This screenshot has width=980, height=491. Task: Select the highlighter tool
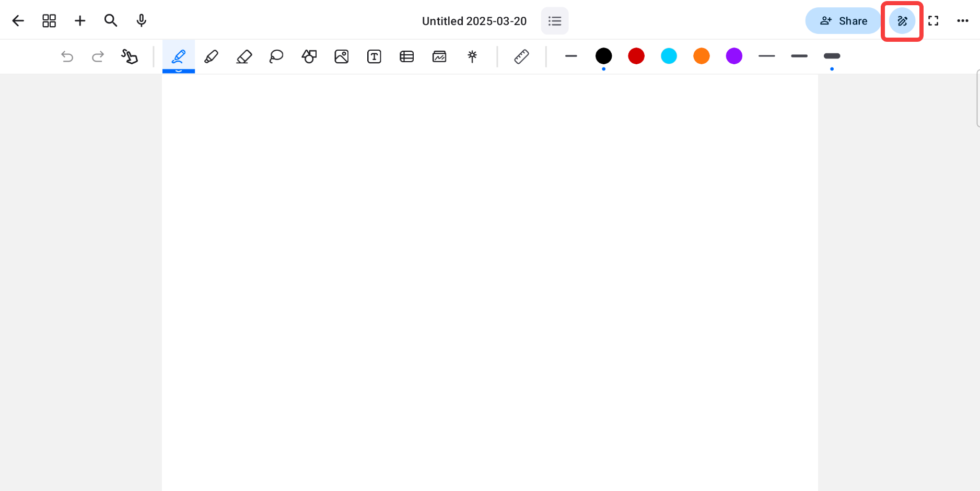pyautogui.click(x=211, y=56)
